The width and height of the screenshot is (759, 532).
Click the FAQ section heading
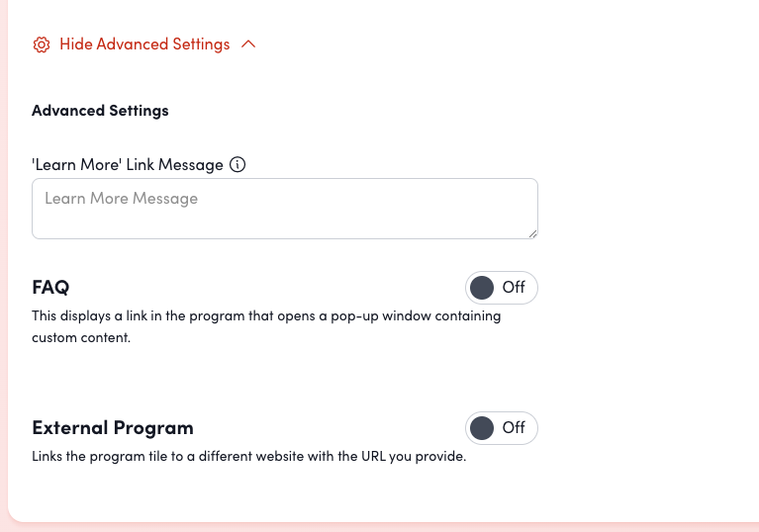pos(50,288)
